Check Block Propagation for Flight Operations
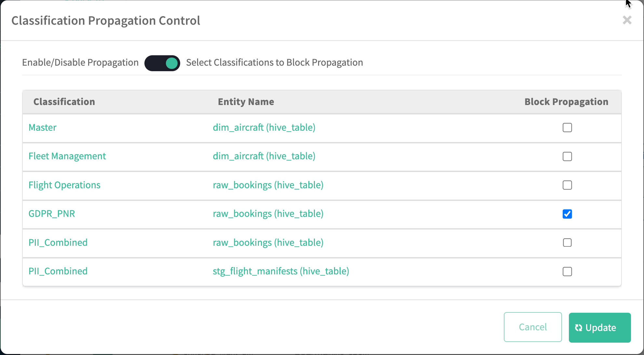Viewport: 644px width, 355px height. (567, 185)
